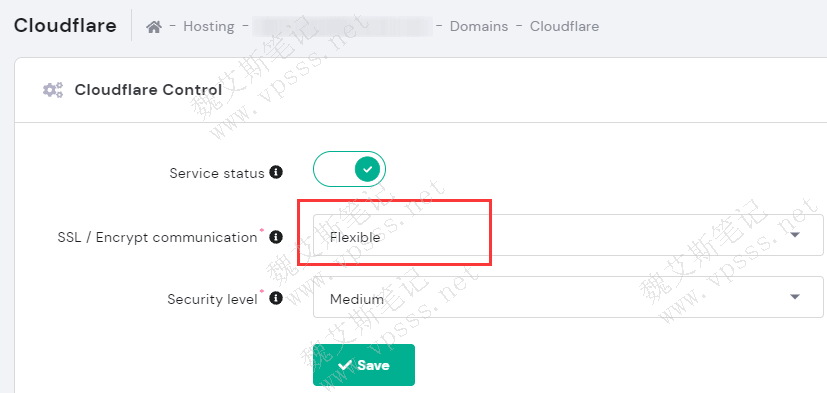Click the checkmark icon inside Save button
Image resolution: width=827 pixels, height=393 pixels.
(x=345, y=365)
